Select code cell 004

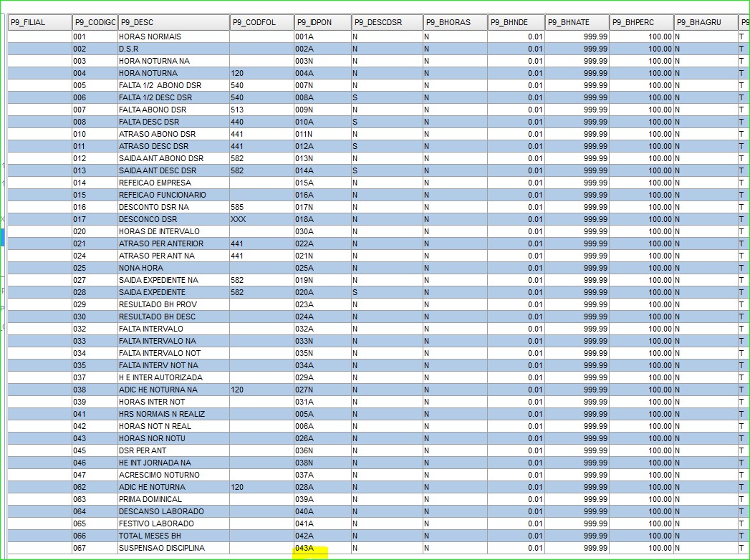(x=95, y=73)
